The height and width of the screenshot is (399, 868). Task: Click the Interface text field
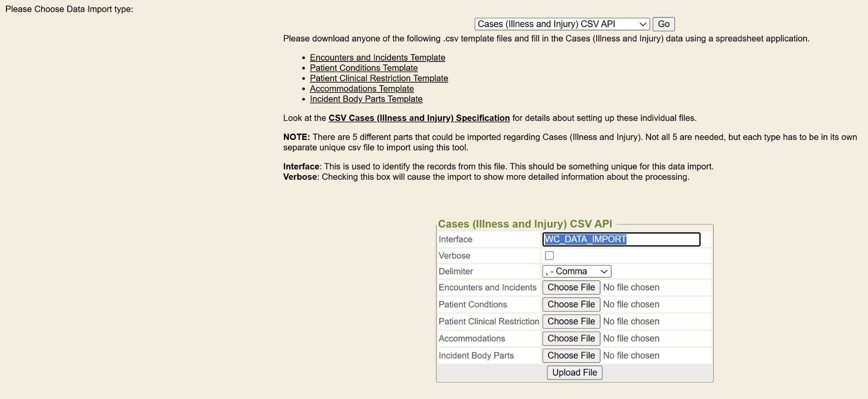pyautogui.click(x=621, y=240)
